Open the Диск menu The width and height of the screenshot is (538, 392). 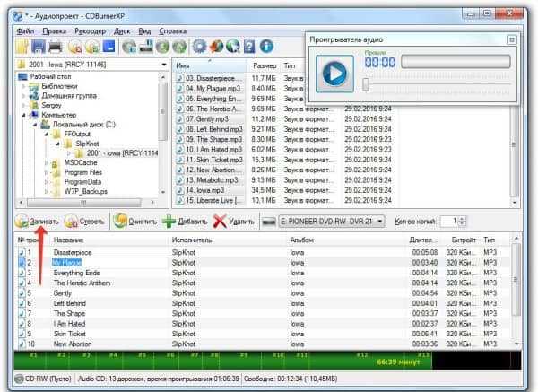click(122, 31)
